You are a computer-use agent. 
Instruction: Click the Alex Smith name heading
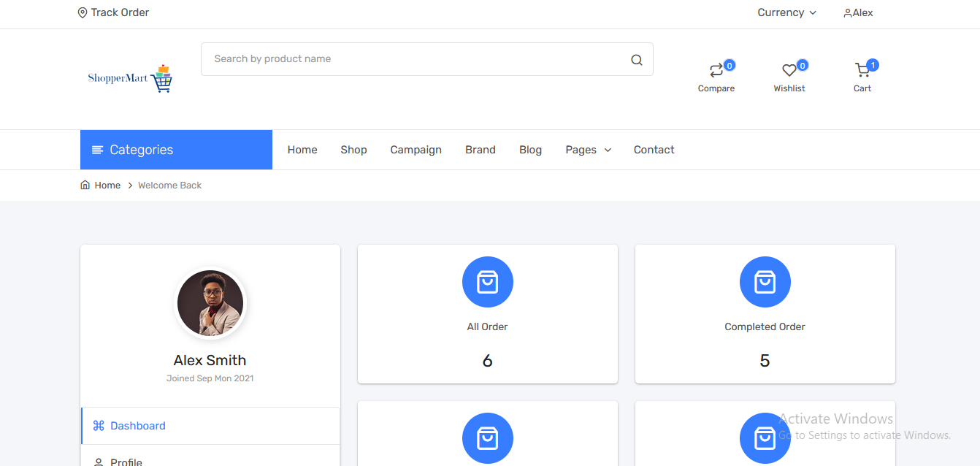pyautogui.click(x=210, y=360)
